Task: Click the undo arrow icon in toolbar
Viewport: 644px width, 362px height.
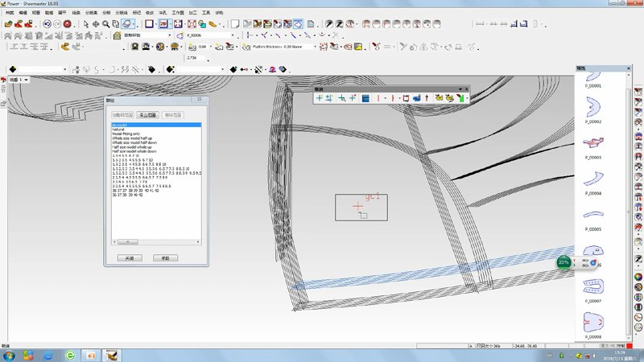Action: click(47, 24)
